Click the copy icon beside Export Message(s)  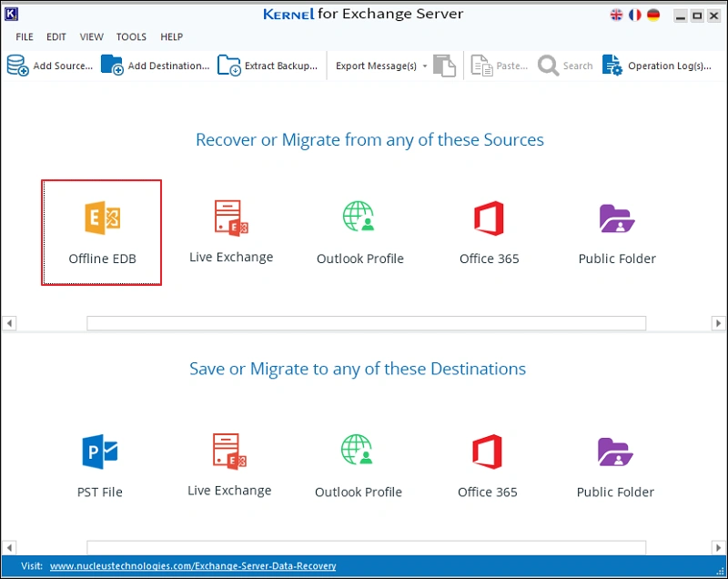coord(444,66)
